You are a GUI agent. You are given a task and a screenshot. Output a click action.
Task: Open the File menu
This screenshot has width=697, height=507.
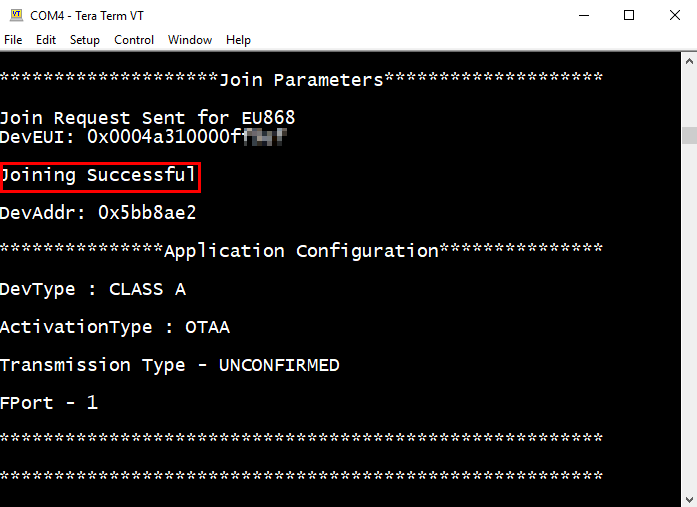point(13,40)
